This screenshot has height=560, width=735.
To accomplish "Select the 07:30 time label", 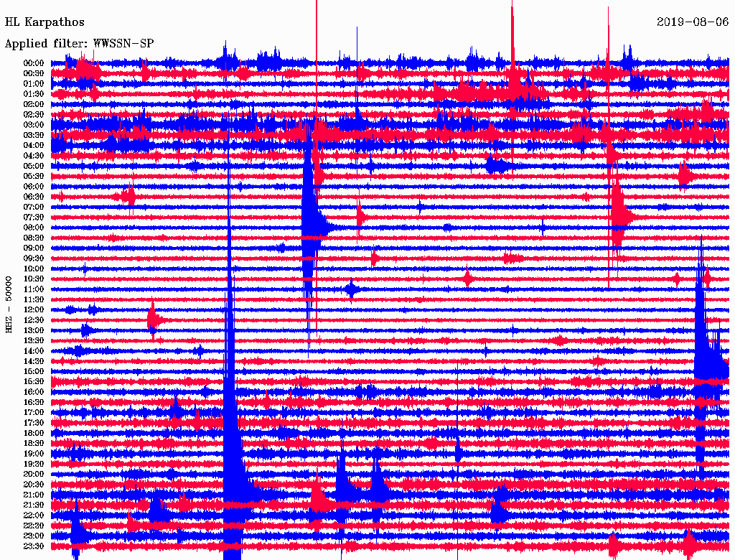I will click(34, 218).
